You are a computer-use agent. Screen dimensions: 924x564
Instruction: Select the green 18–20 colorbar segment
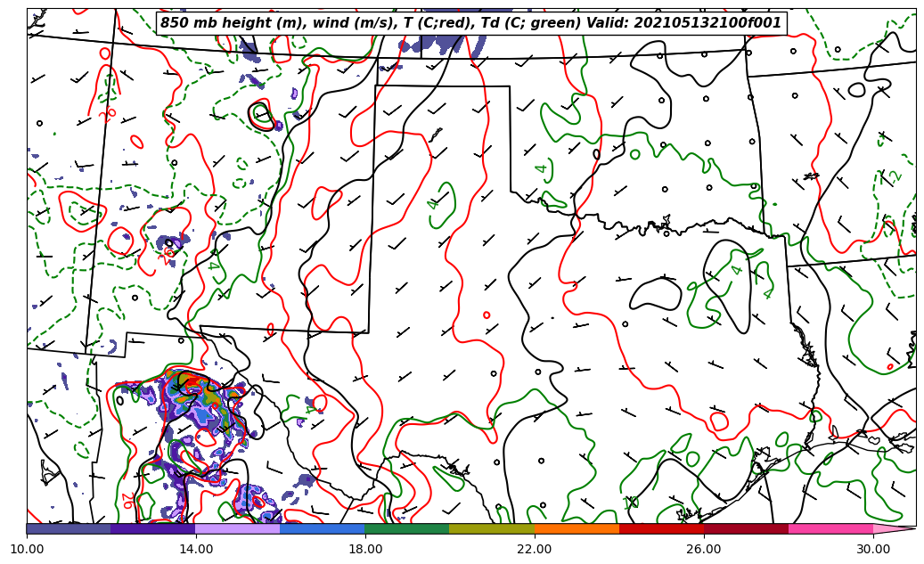(407, 529)
